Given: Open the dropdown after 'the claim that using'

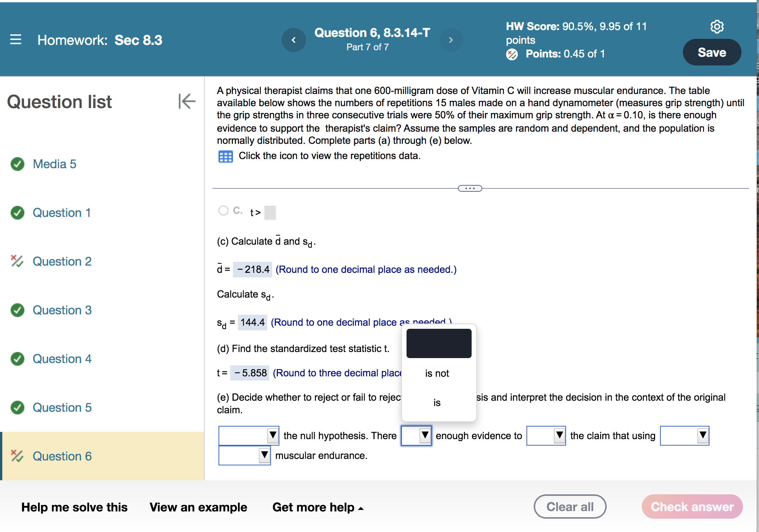Looking at the screenshot, I should (684, 435).
